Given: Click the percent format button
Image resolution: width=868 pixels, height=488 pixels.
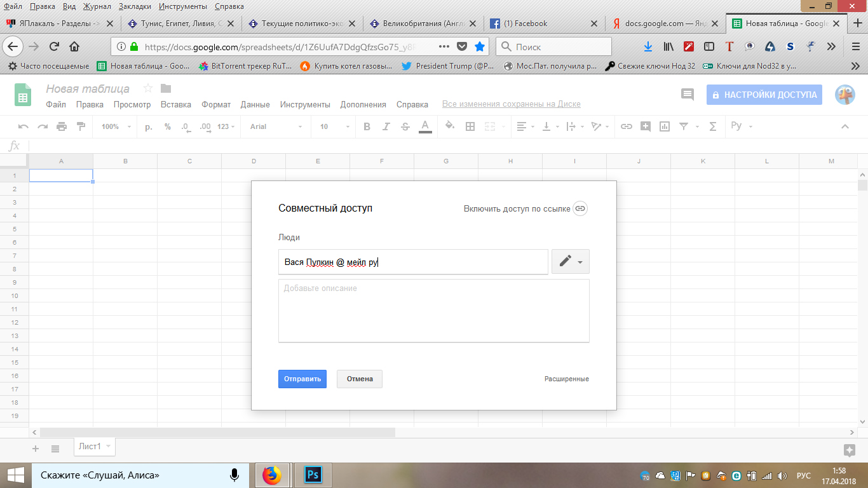Looking at the screenshot, I should [168, 126].
